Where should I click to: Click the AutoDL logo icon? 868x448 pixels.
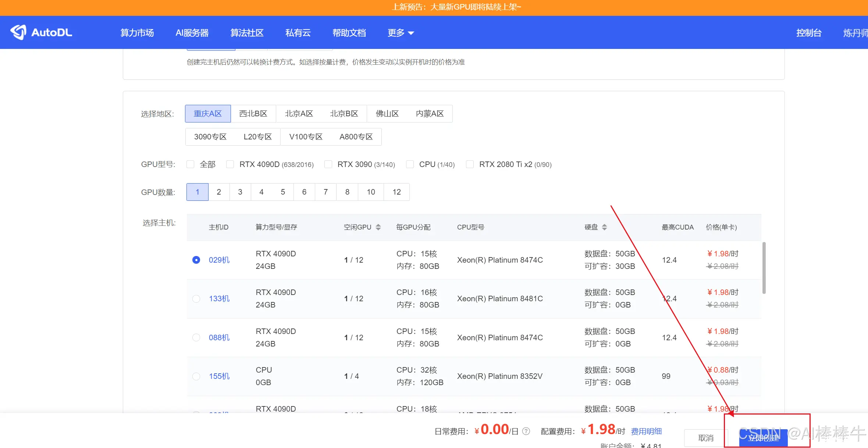click(x=18, y=32)
